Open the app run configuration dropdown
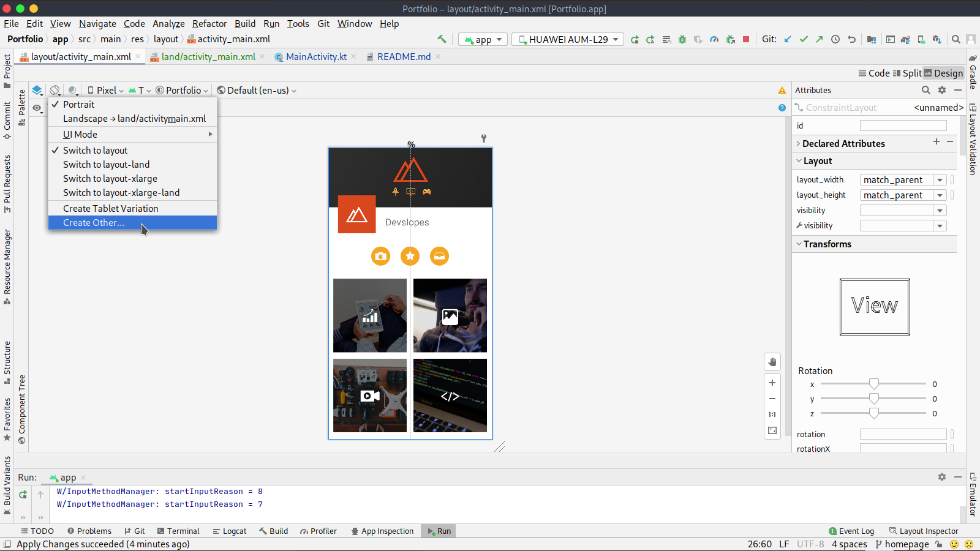The image size is (980, 551). 483,39
